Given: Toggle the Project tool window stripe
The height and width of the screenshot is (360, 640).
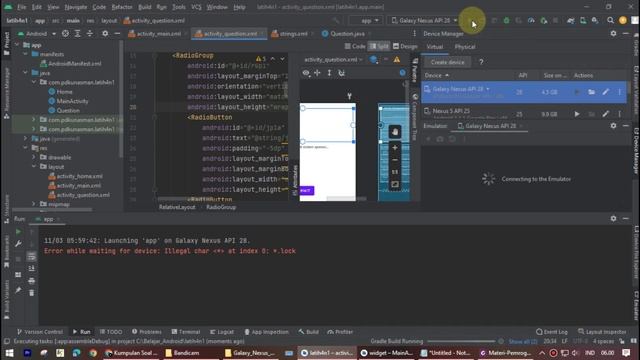Looking at the screenshot, I should coord(6,43).
